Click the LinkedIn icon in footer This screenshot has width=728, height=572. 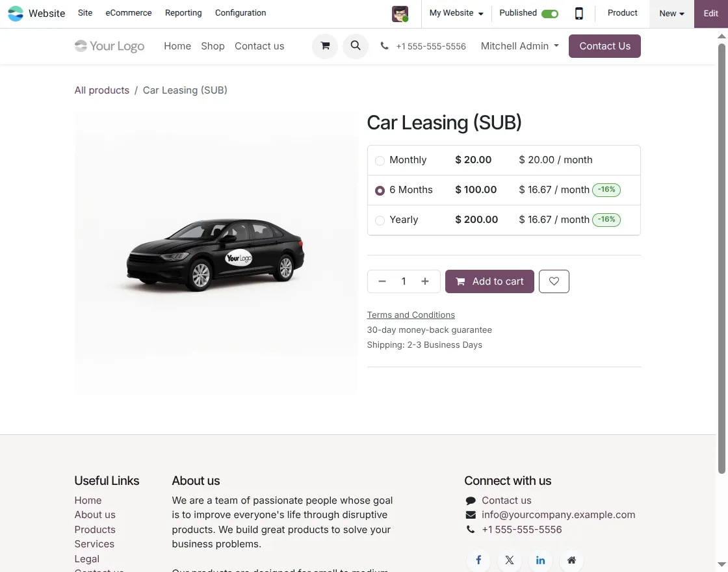pos(540,560)
